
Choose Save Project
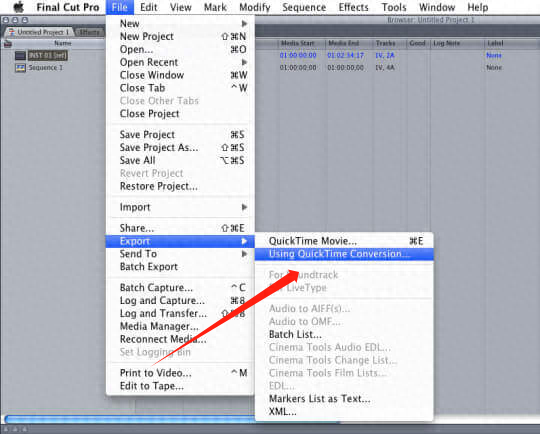[x=180, y=135]
